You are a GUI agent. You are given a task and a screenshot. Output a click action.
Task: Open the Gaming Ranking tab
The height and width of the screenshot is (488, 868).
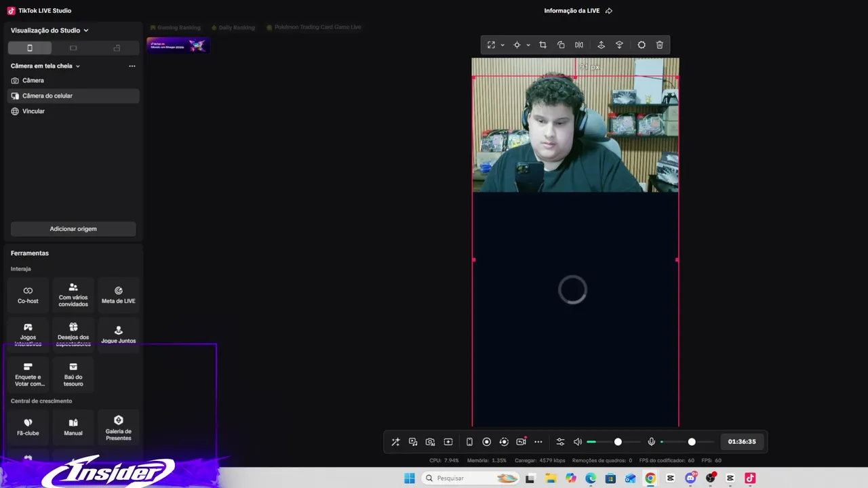coord(176,28)
